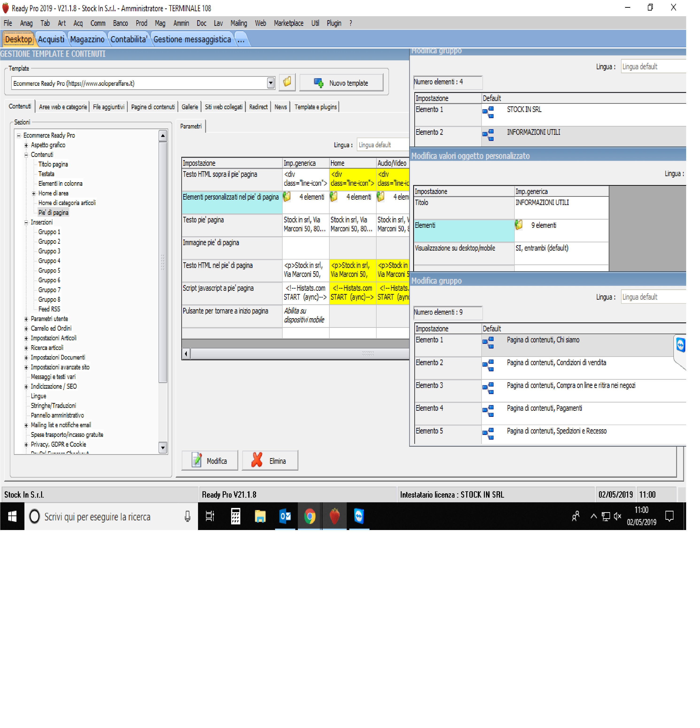Viewport: 700px width, 728px height.
Task: Click sections tree scroll up arrow
Action: (163, 136)
